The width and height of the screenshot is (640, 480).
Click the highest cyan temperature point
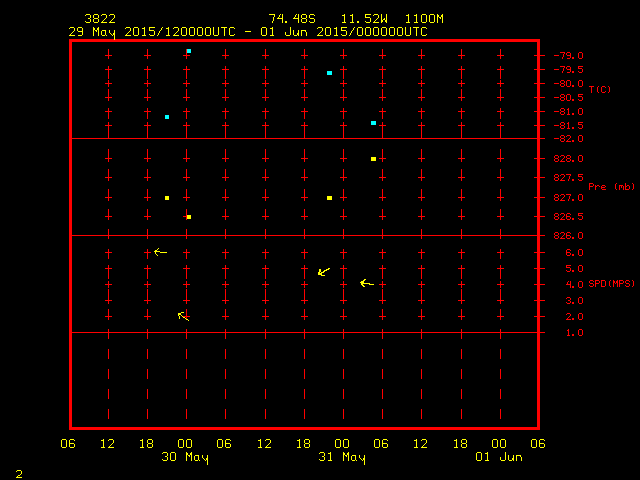[188, 51]
